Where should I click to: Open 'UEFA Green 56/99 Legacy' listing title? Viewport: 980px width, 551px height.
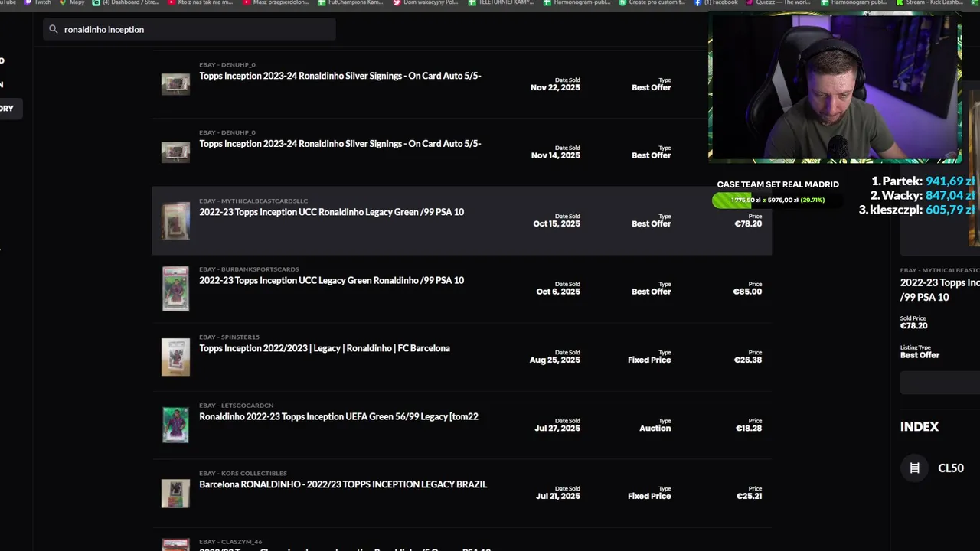338,416
